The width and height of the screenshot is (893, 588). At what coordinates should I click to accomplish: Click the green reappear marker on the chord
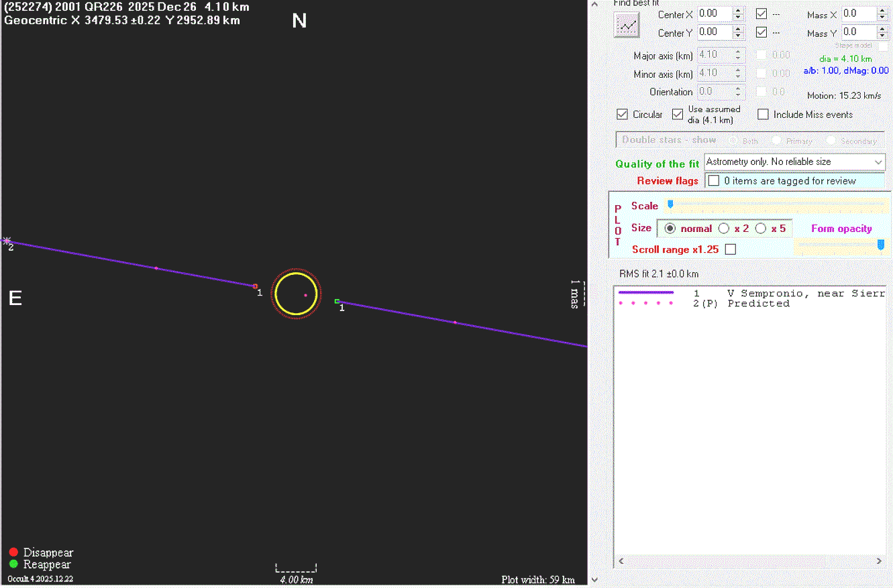tap(337, 302)
